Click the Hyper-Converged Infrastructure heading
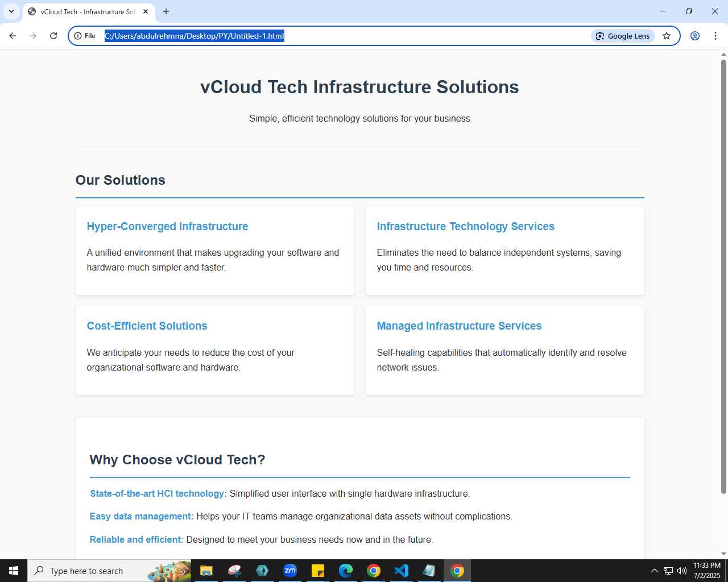The width and height of the screenshot is (728, 582). 167,226
